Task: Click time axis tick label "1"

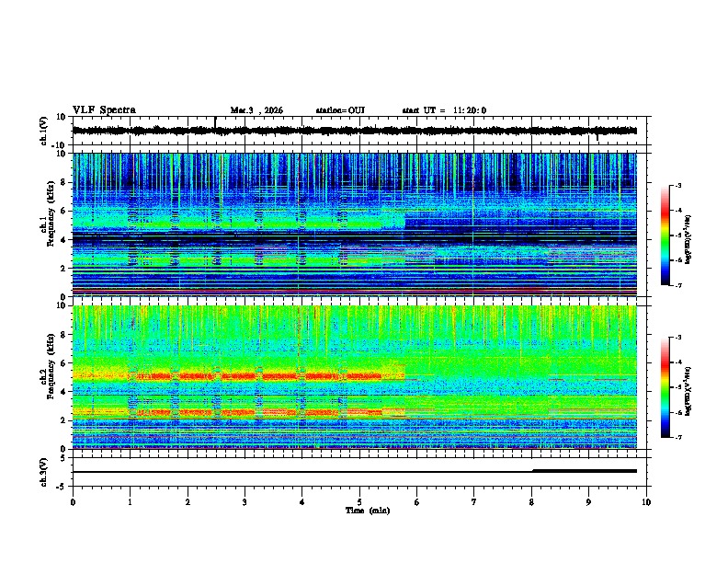Action: (130, 502)
